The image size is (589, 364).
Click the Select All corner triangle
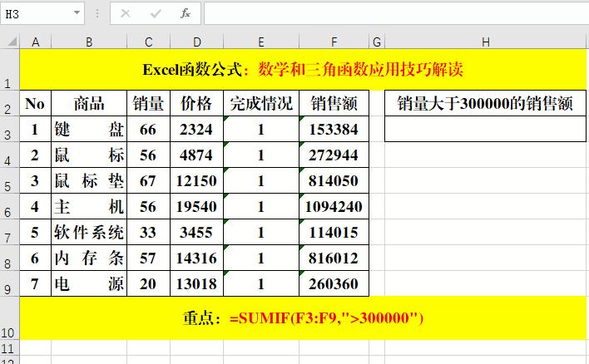pos(12,42)
